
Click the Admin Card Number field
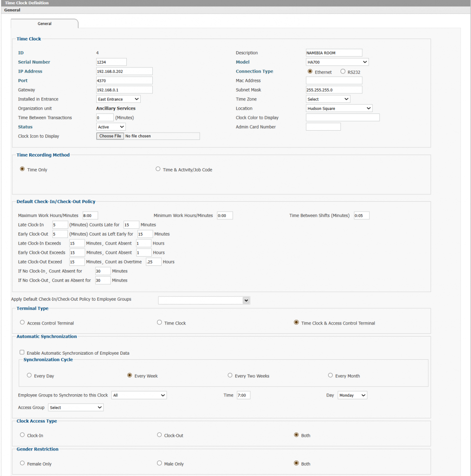click(323, 127)
